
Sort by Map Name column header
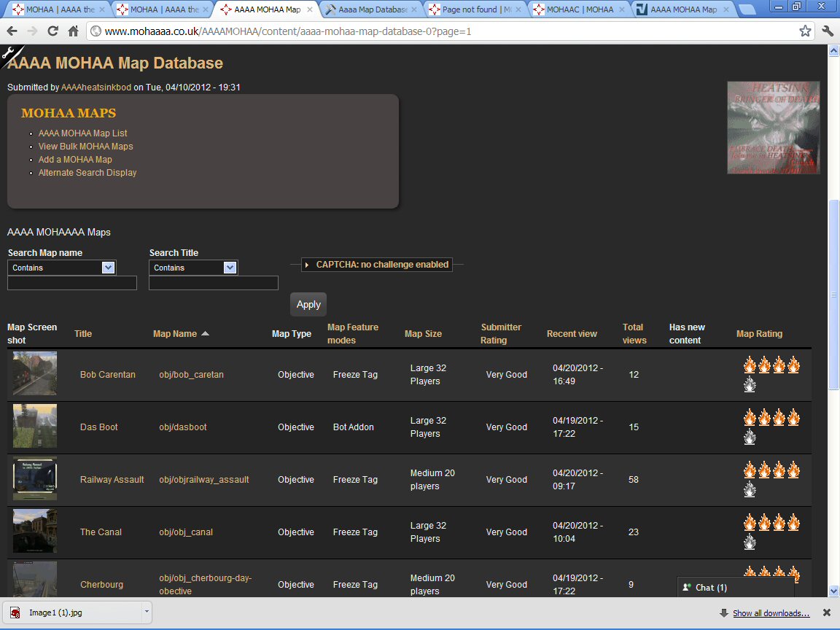point(175,334)
